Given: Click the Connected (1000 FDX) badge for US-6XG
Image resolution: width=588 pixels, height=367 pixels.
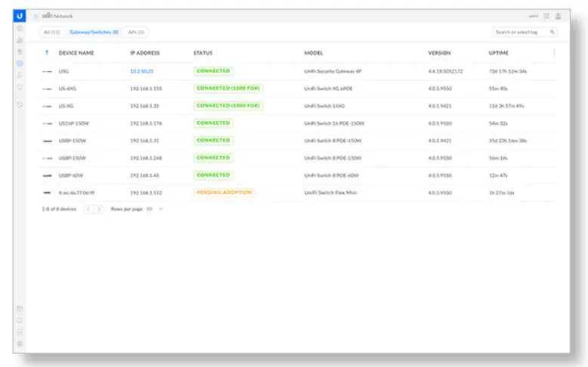Looking at the screenshot, I should [x=228, y=89].
